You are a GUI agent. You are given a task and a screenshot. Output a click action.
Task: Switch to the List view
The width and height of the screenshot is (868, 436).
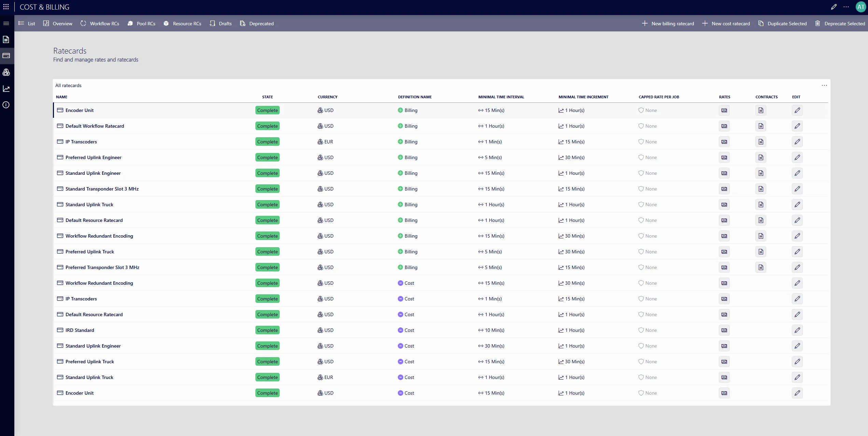(x=27, y=24)
